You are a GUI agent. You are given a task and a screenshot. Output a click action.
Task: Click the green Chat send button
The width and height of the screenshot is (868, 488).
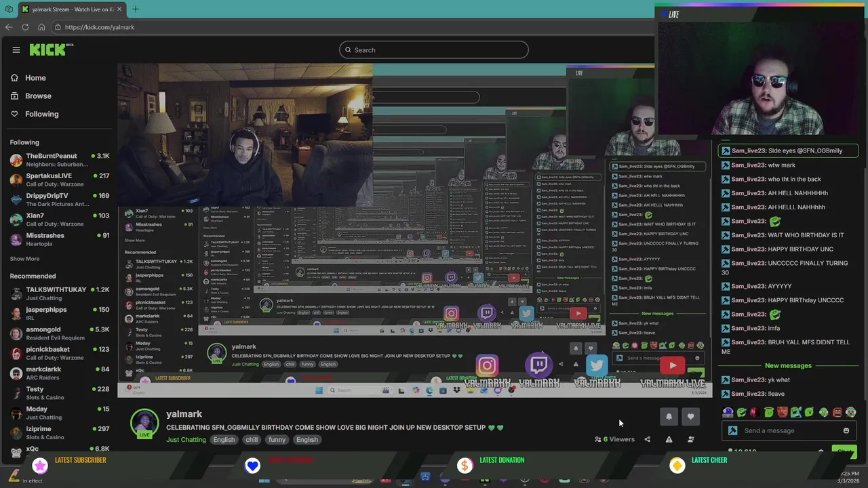tap(844, 451)
